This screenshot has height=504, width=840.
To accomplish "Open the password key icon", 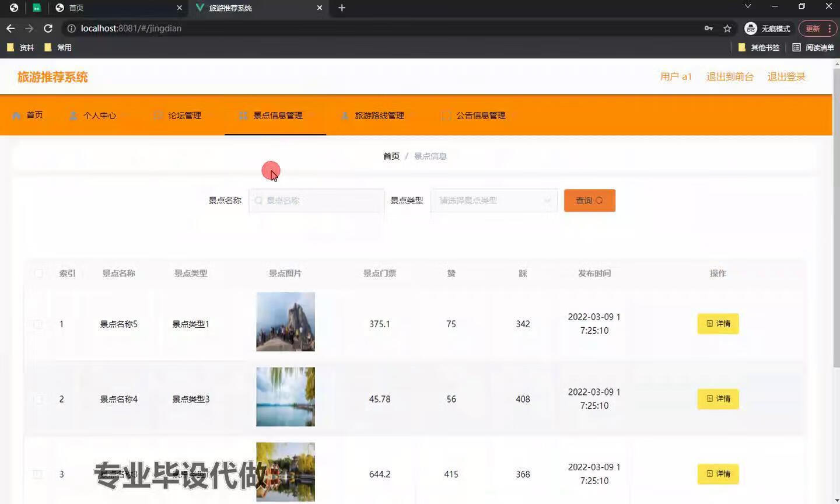I will click(x=709, y=28).
